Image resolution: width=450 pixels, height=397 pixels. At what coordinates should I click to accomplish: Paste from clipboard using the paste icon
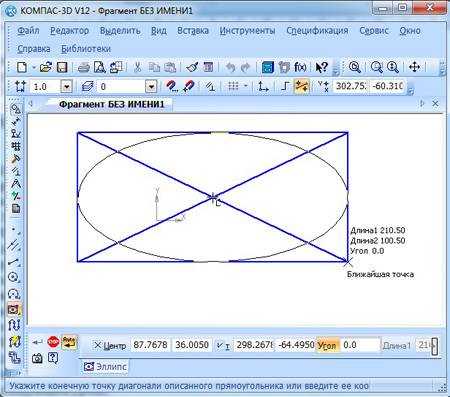pyautogui.click(x=170, y=67)
